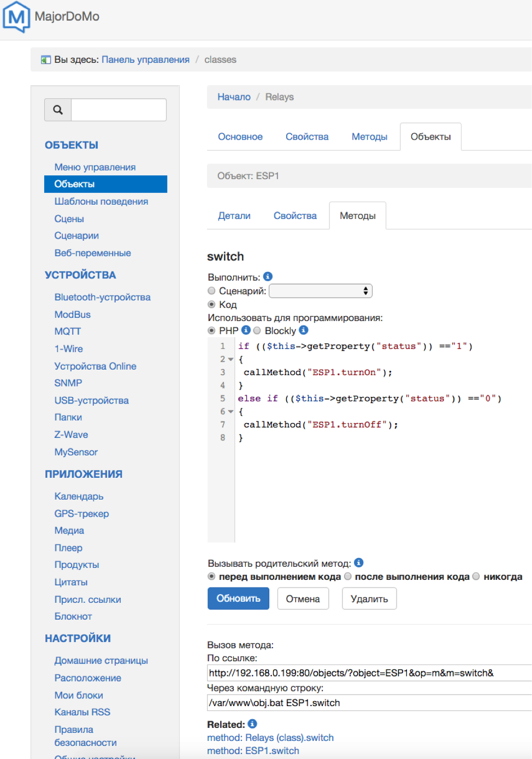Click info icon beside Blockly option

304,330
